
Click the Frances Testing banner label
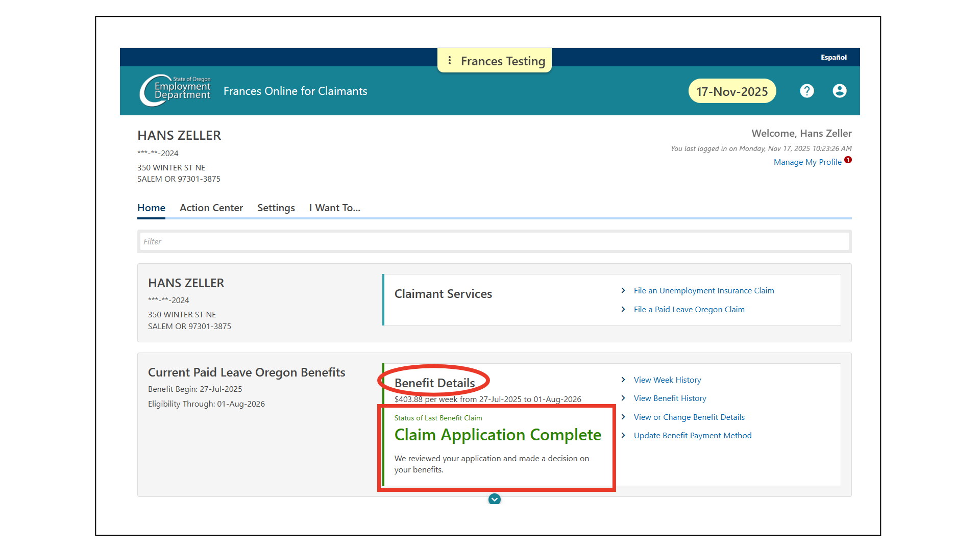503,61
